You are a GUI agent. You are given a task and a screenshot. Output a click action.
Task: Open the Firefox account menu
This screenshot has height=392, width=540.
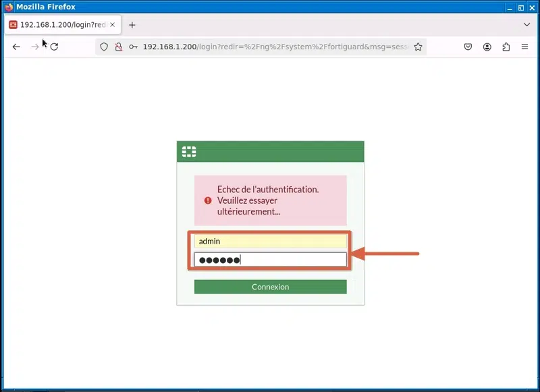point(487,47)
